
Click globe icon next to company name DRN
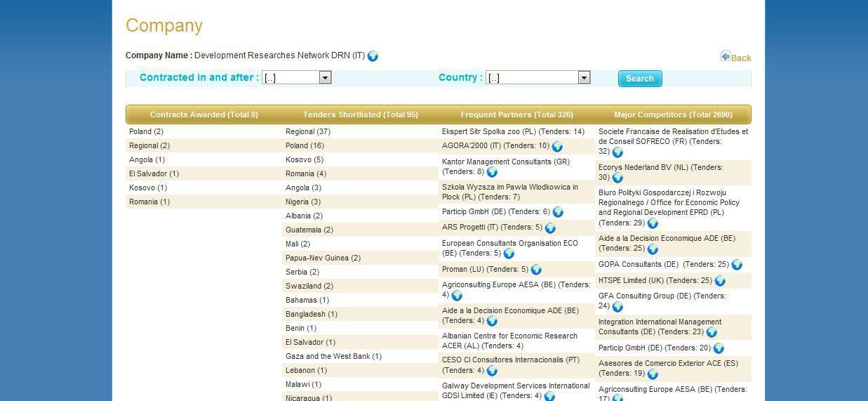click(x=373, y=56)
